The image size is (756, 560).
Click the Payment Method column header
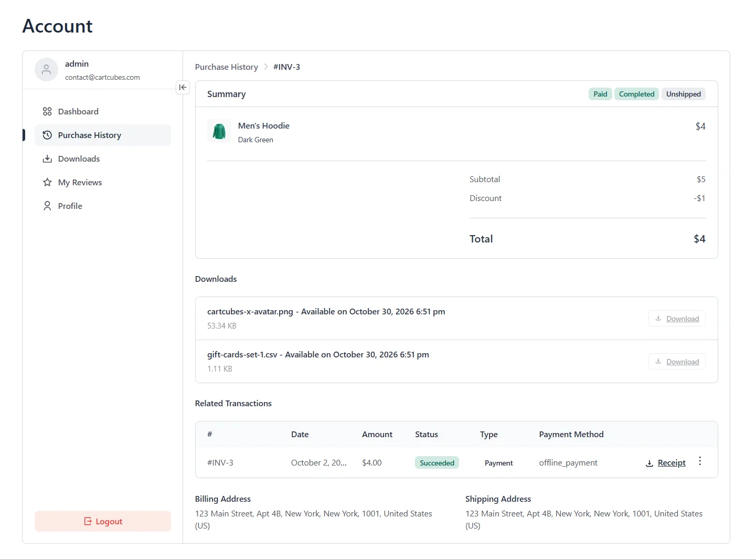click(571, 435)
